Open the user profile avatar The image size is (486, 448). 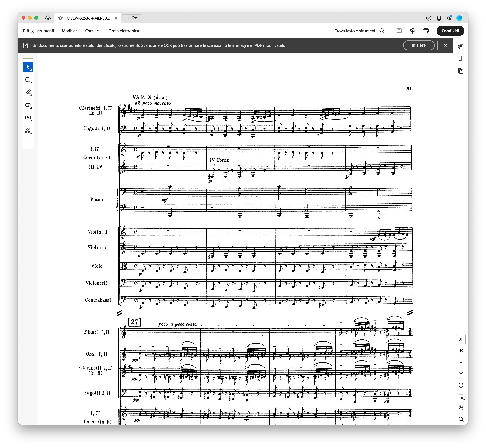pos(459,18)
